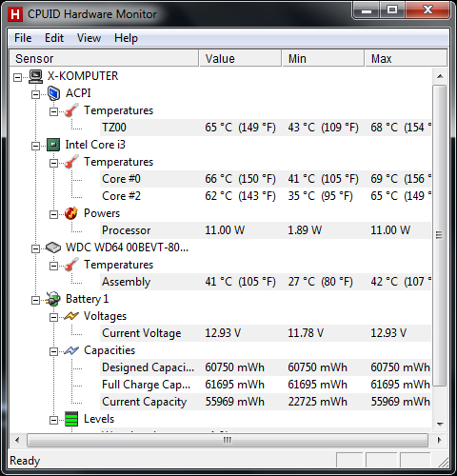Screen dimensions: 457x476
Task: Select the Current Capacity row
Action: 266,402
